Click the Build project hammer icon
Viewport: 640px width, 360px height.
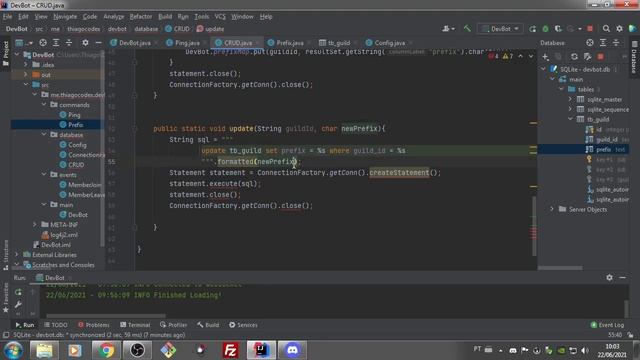(x=467, y=29)
